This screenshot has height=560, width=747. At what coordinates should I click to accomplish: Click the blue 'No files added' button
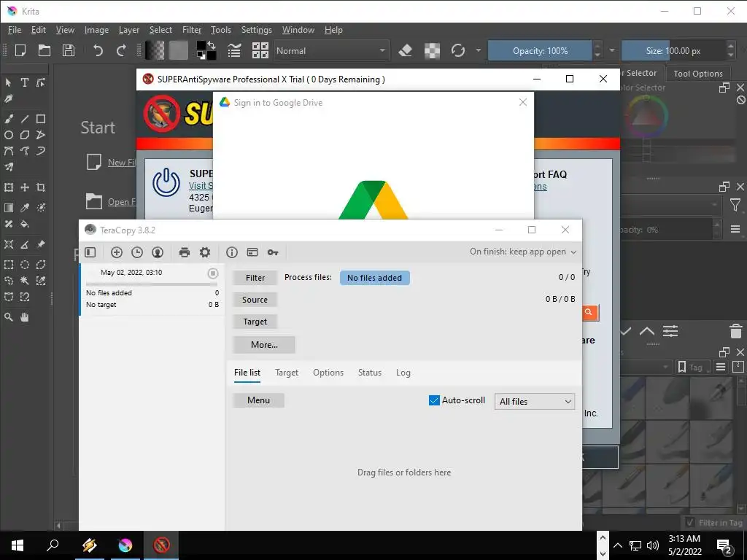click(374, 278)
